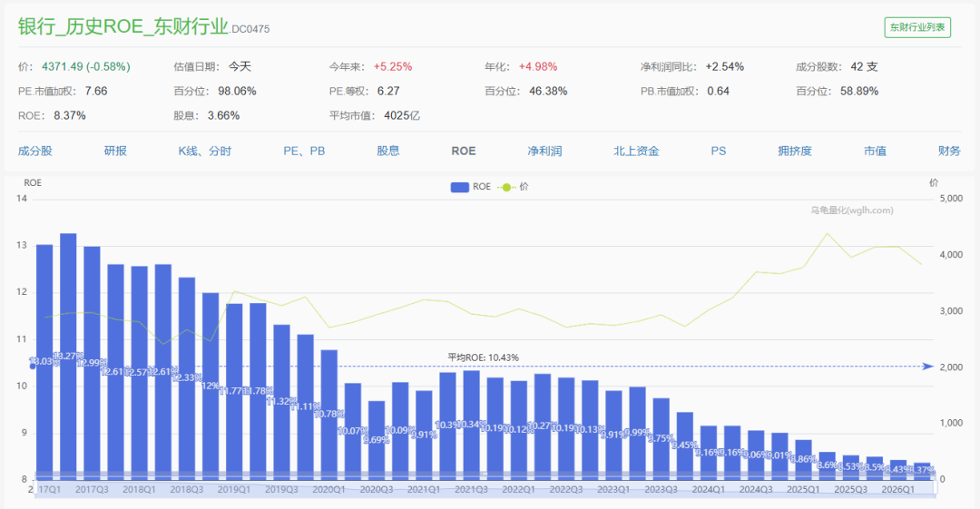Click the ROE bar labeled 10.34%
Image resolution: width=980 pixels, height=509 pixels.
[x=472, y=426]
